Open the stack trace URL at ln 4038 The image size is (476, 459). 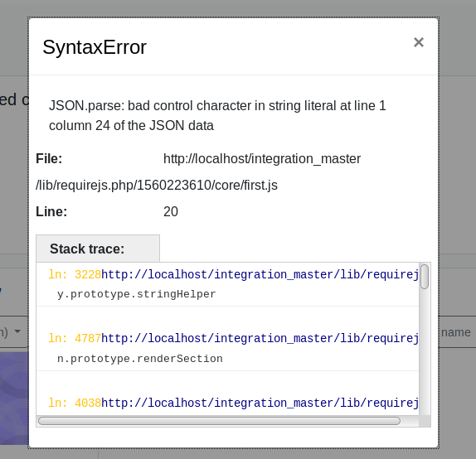[x=260, y=403]
